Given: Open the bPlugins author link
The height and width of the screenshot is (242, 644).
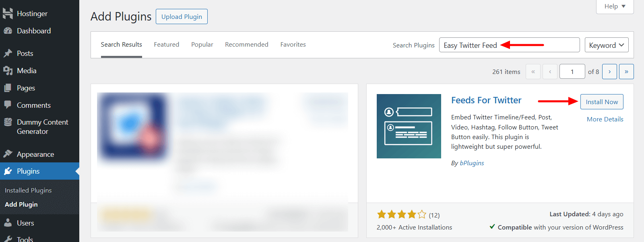Looking at the screenshot, I should point(472,163).
